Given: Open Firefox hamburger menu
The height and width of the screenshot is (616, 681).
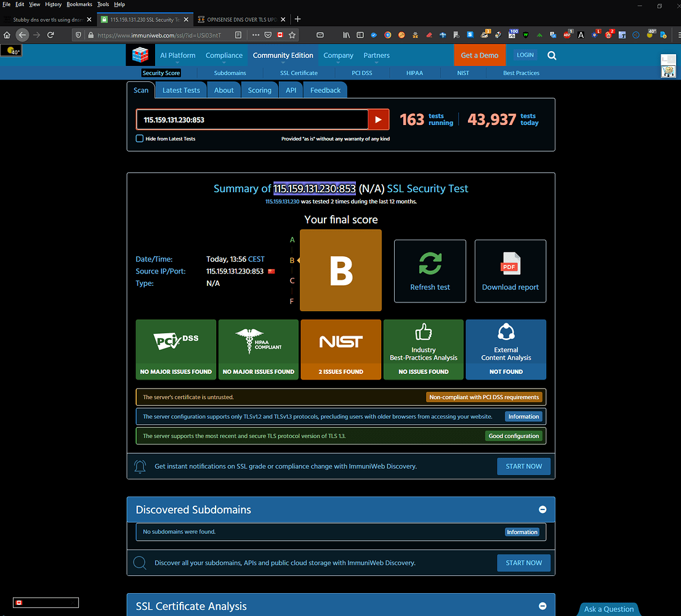Looking at the screenshot, I should pyautogui.click(x=679, y=35).
